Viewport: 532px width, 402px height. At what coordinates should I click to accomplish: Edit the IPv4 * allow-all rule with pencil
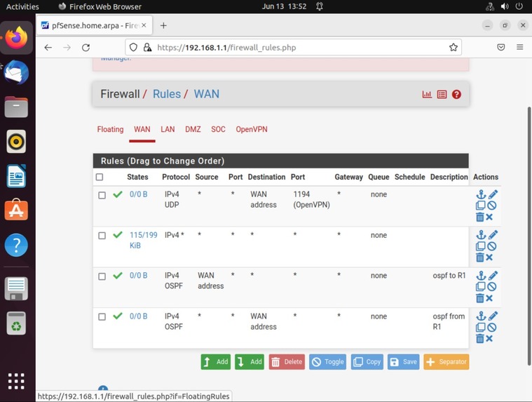493,235
